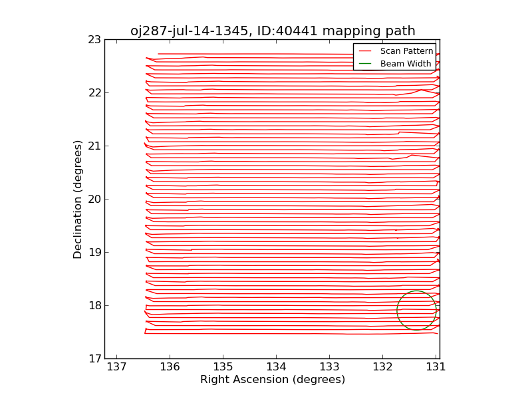Click the x-axis tick label 136
The image size is (532, 399).
click(170, 367)
